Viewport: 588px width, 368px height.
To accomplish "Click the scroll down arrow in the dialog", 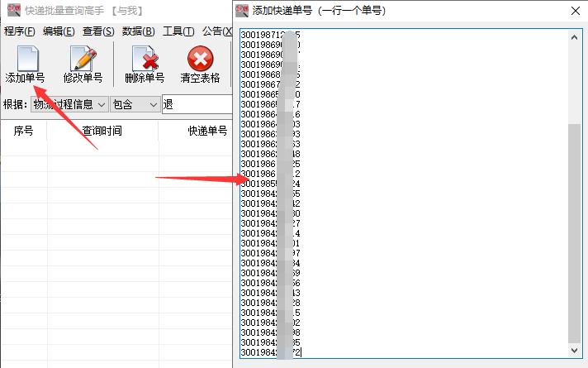I will tap(574, 351).
